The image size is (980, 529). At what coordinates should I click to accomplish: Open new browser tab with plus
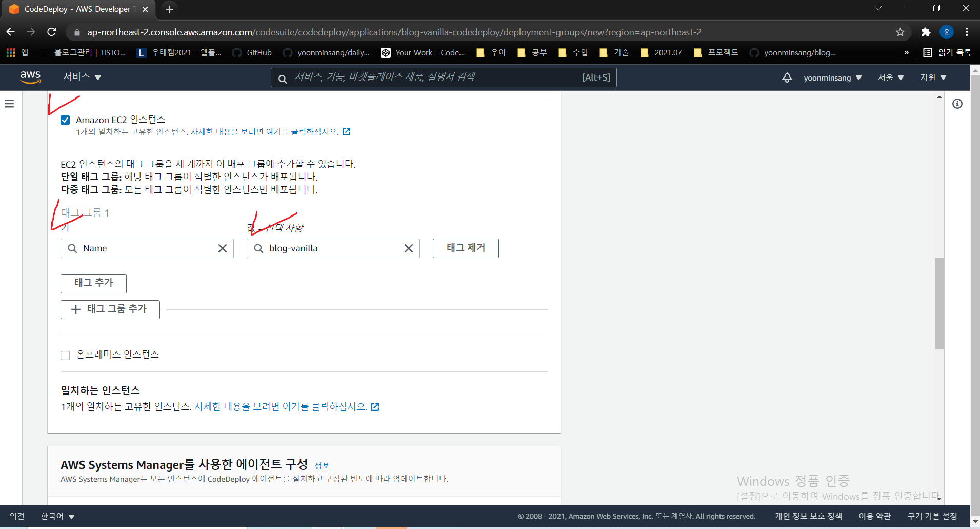169,9
